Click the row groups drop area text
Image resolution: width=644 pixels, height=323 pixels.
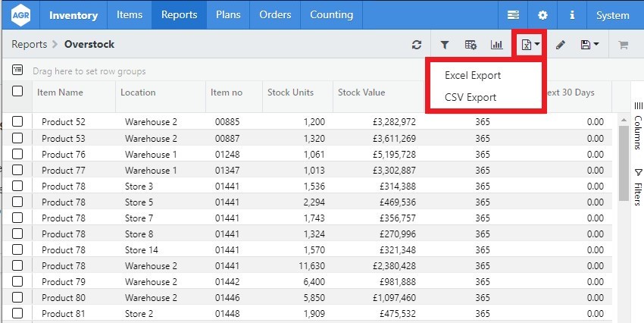[89, 71]
